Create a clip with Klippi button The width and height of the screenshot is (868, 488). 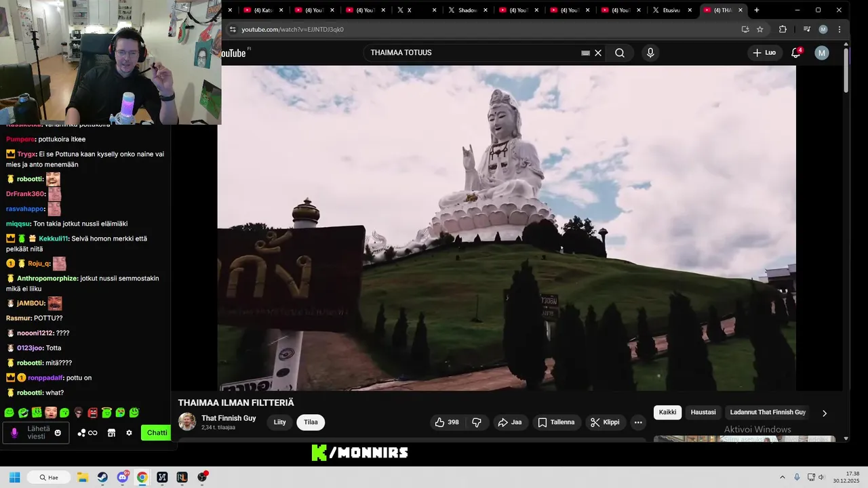pos(605,422)
